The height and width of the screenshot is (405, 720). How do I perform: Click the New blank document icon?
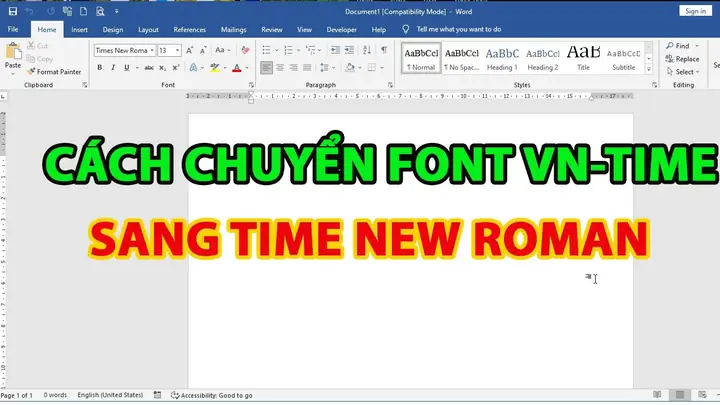(x=84, y=11)
